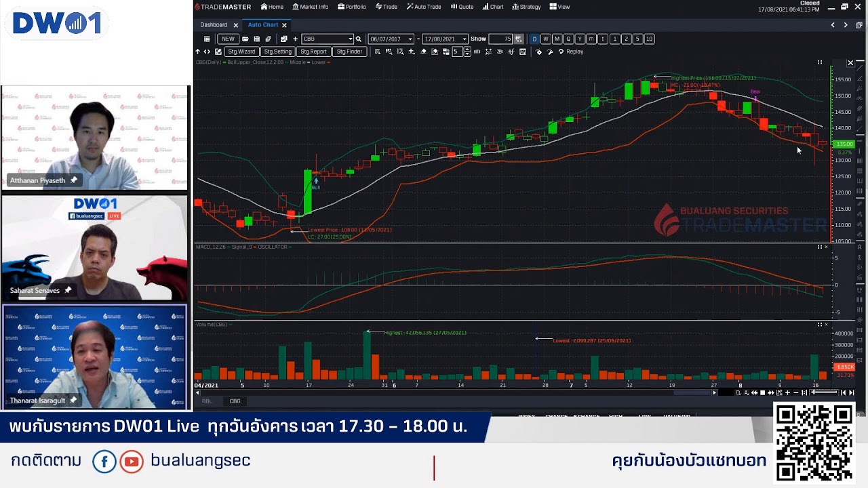The height and width of the screenshot is (488, 868).
Task: Click the list icon at the toolbar start
Action: [207, 39]
